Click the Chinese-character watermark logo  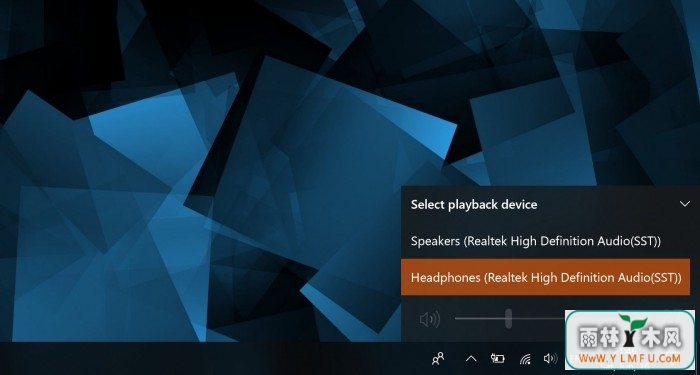click(x=630, y=336)
